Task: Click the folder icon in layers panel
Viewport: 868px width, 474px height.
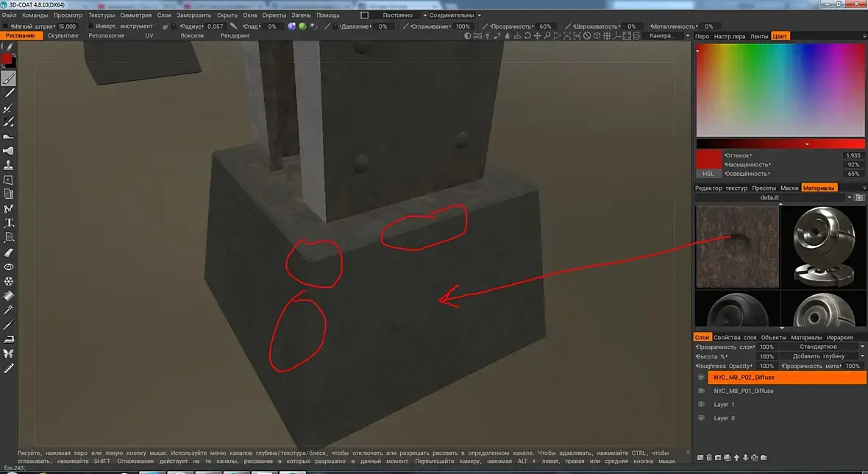Action: pyautogui.click(x=764, y=457)
